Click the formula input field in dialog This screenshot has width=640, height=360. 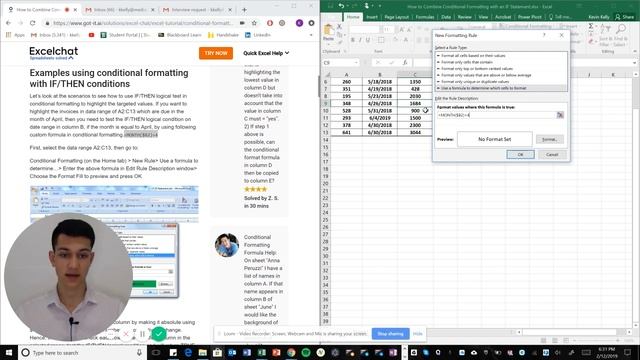click(x=496, y=115)
